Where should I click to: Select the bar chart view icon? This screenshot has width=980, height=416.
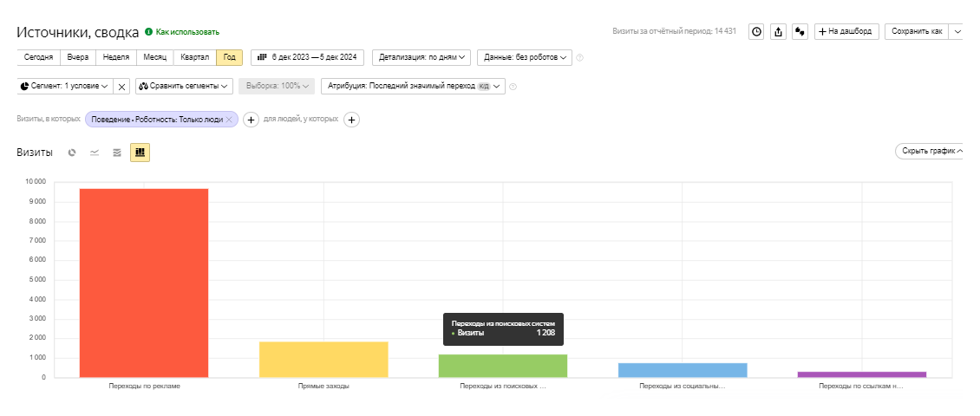[140, 153]
